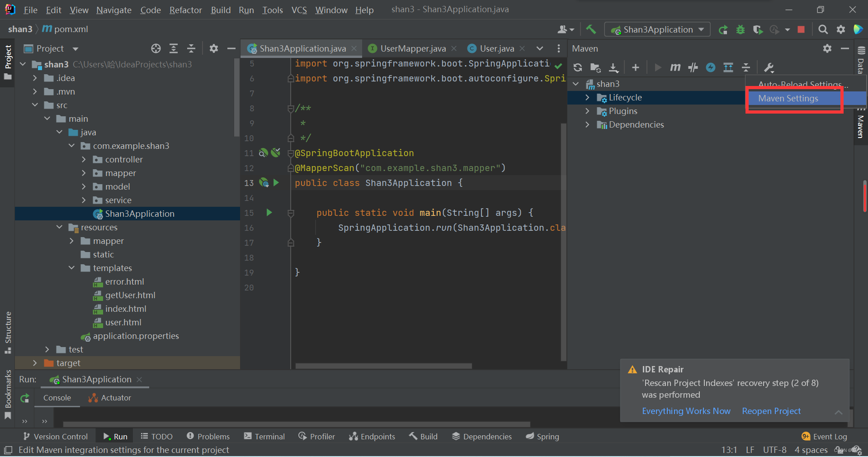Open the editor tab options three-dot menu
This screenshot has width=868, height=457.
point(559,48)
